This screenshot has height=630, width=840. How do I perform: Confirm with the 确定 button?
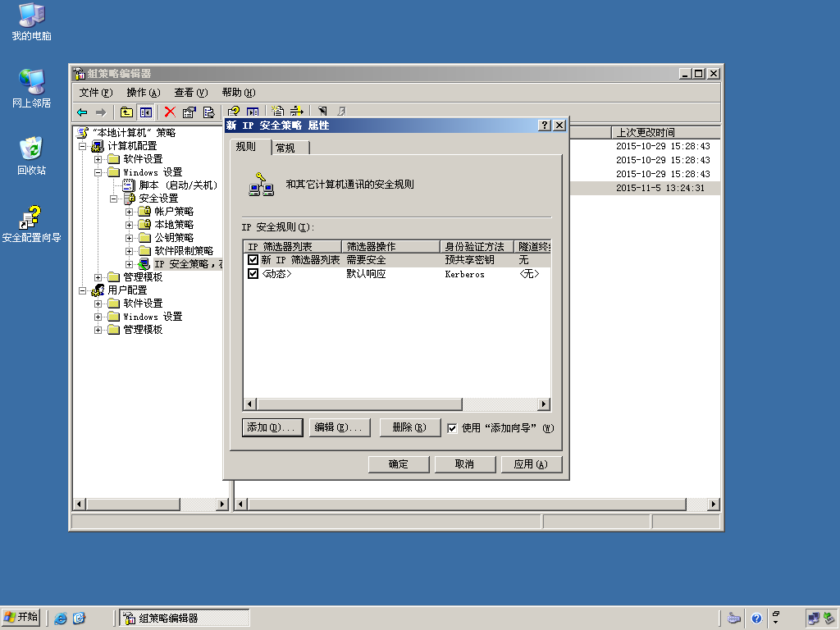[399, 464]
